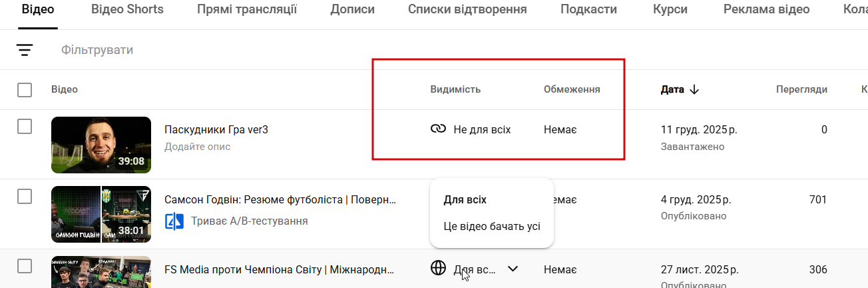This screenshot has width=868, height=288.
Task: Click the globe icon beside Для всіх visibility
Action: click(438, 268)
